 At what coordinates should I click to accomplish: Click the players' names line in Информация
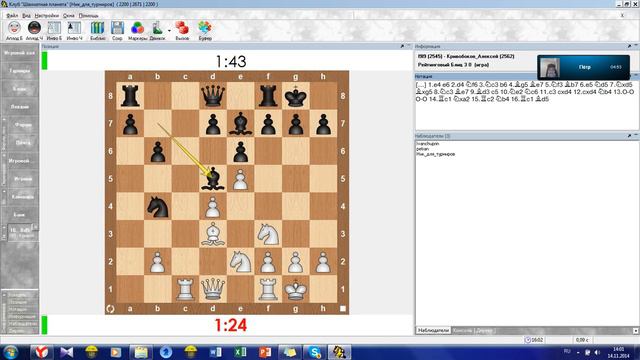[466, 56]
